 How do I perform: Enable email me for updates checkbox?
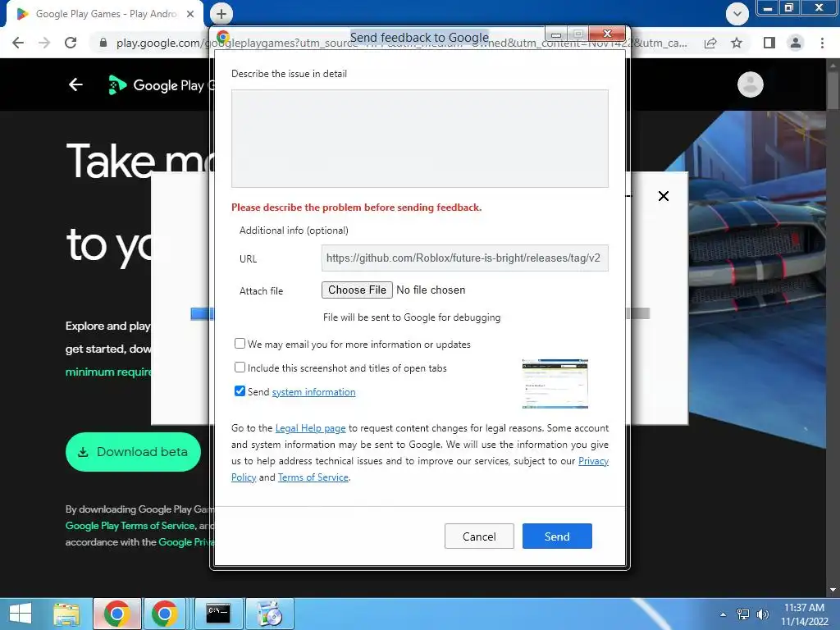click(240, 344)
